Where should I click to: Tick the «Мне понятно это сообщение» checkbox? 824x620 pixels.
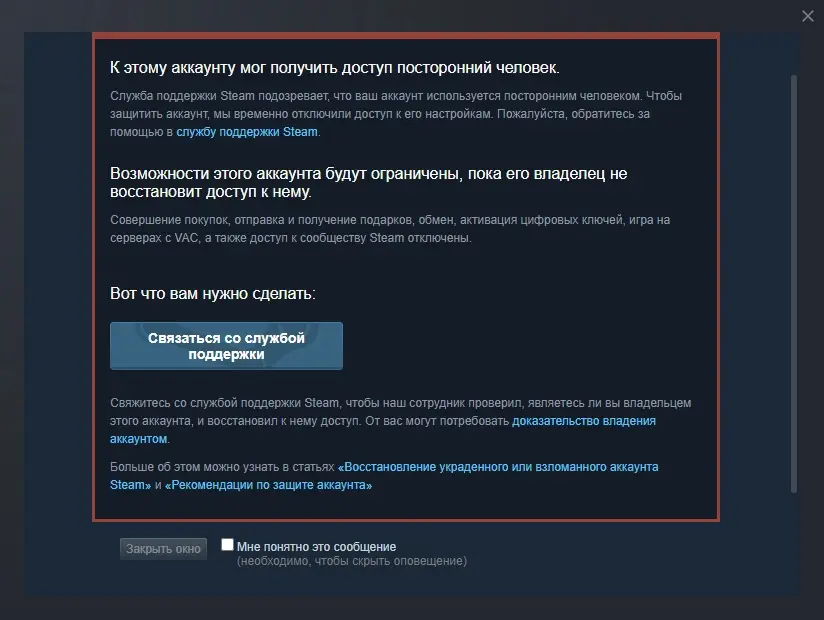tap(227, 544)
